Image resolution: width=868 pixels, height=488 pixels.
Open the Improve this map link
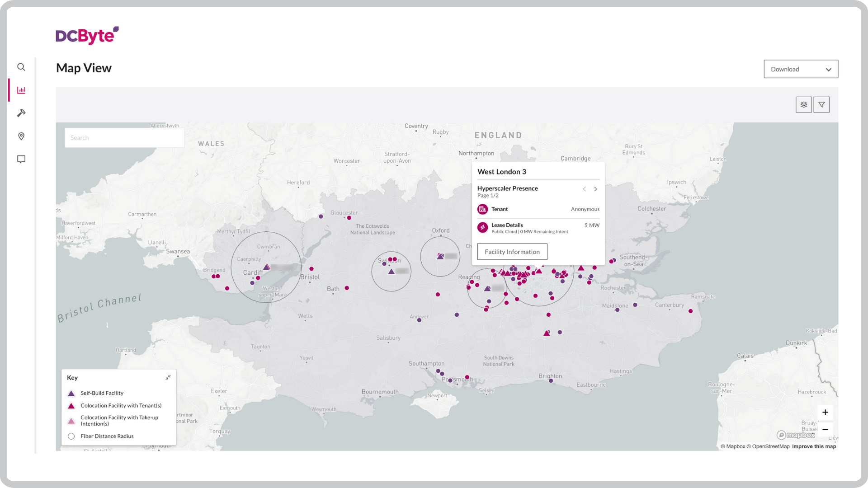click(x=814, y=446)
